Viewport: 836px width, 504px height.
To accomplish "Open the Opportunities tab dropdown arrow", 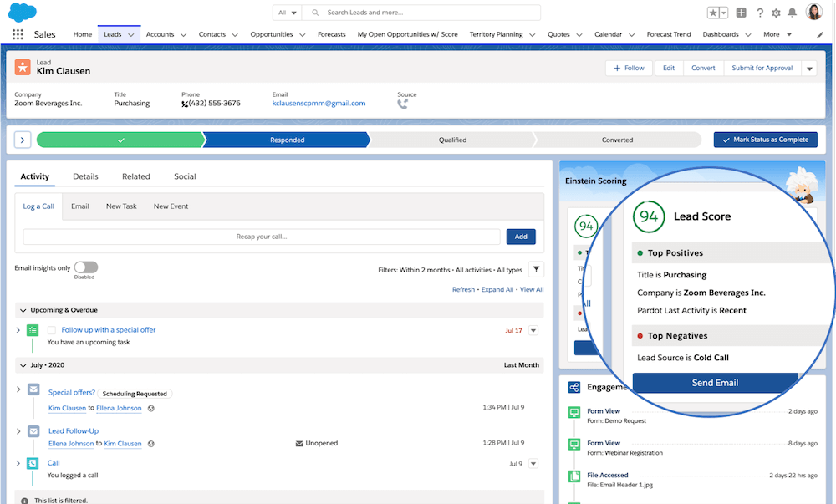I will [303, 34].
